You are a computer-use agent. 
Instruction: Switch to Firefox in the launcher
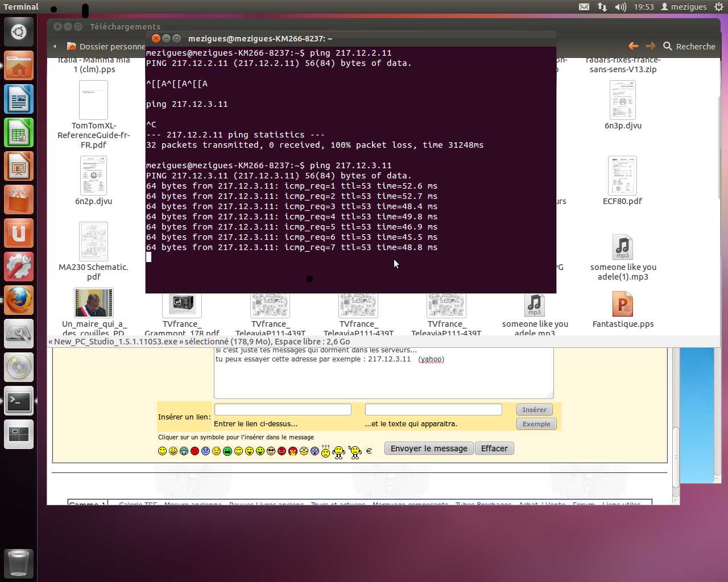[x=19, y=300]
